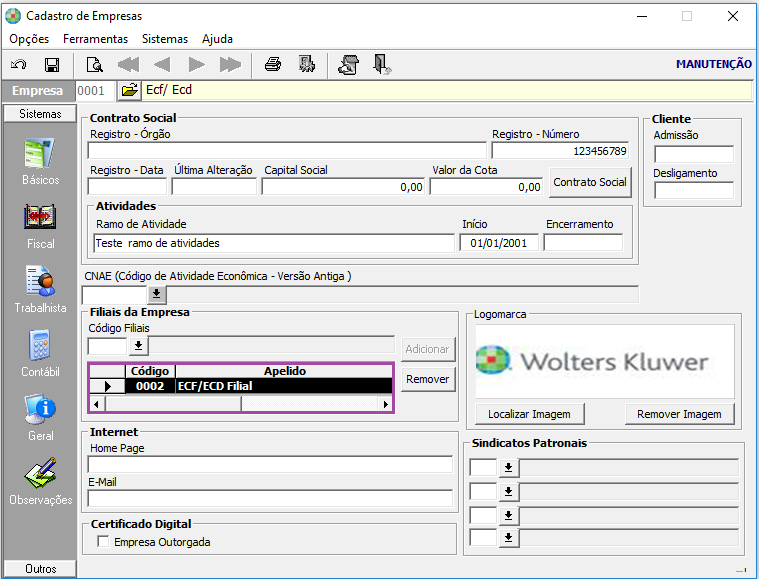Focus the Home Page field

coord(270,464)
